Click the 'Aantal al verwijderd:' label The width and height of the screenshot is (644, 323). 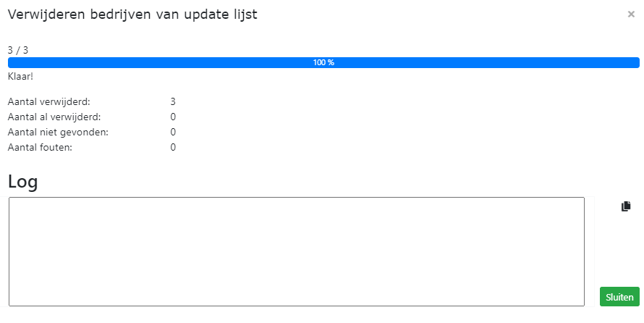tap(54, 117)
